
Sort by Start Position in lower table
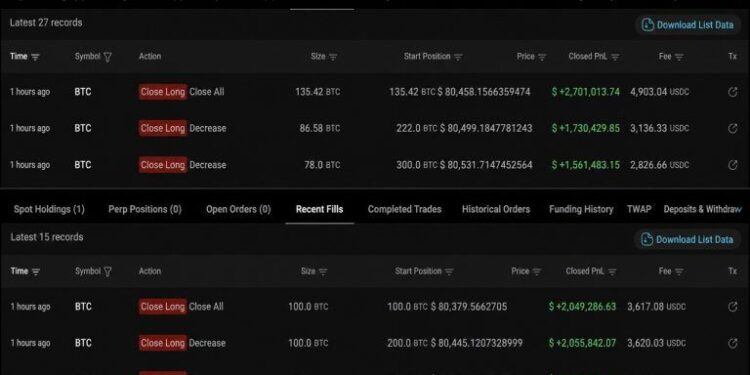[449, 272]
